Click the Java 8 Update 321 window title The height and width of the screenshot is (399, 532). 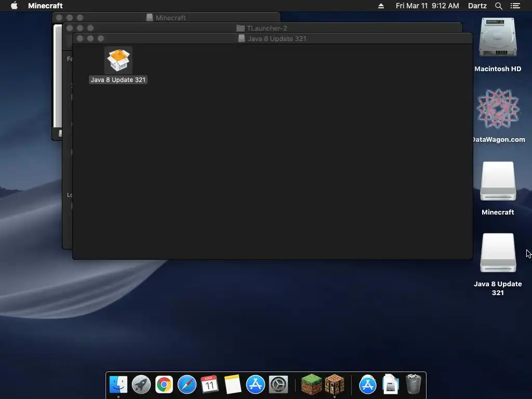click(x=277, y=38)
